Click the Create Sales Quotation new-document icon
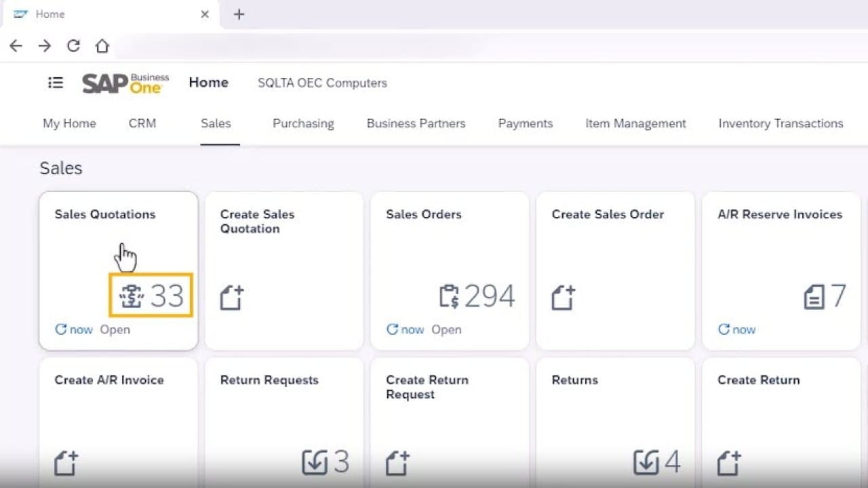Viewport: 868px width, 488px height. click(231, 298)
